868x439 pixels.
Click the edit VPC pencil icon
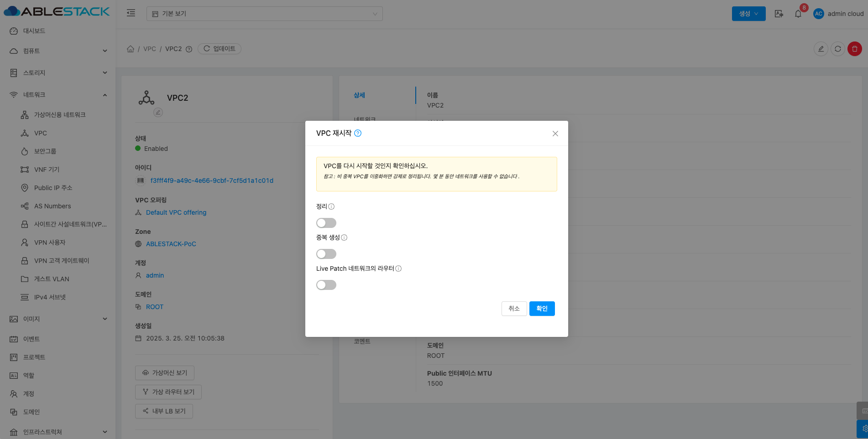pyautogui.click(x=821, y=49)
